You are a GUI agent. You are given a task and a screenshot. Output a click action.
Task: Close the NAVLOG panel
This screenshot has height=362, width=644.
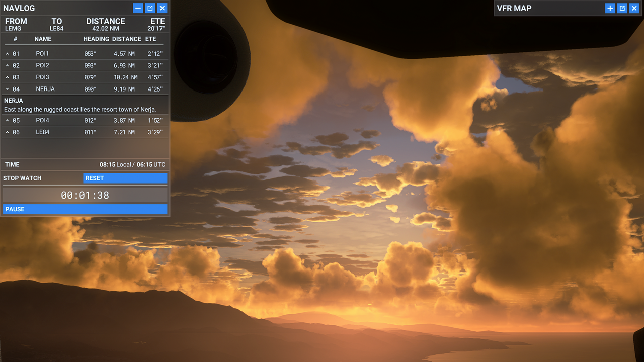pyautogui.click(x=162, y=8)
